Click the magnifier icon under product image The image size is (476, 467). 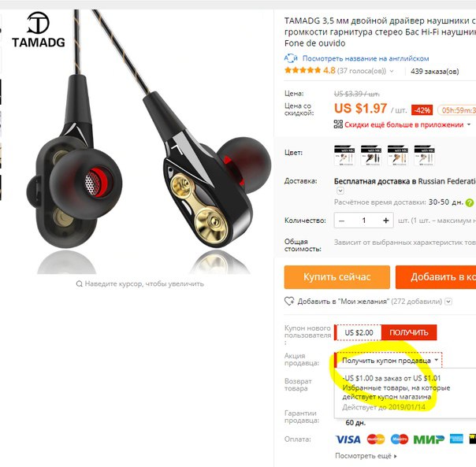coord(80,284)
